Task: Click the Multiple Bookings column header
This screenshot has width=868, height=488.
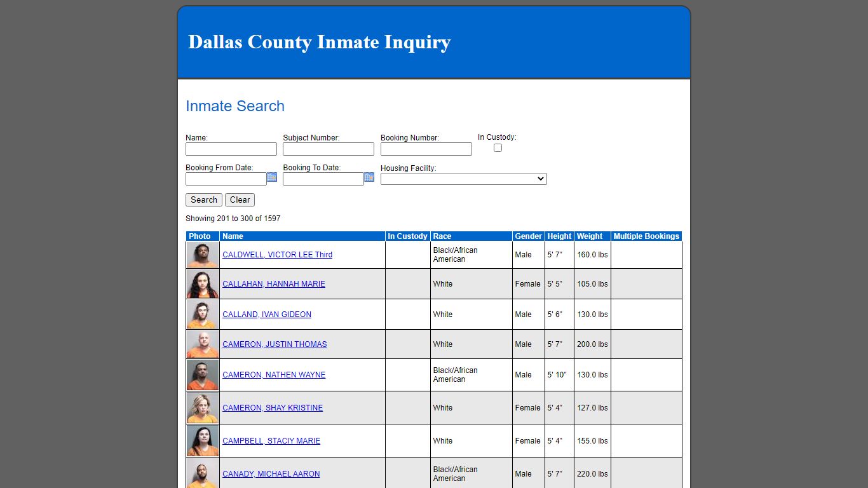Action: pyautogui.click(x=646, y=236)
